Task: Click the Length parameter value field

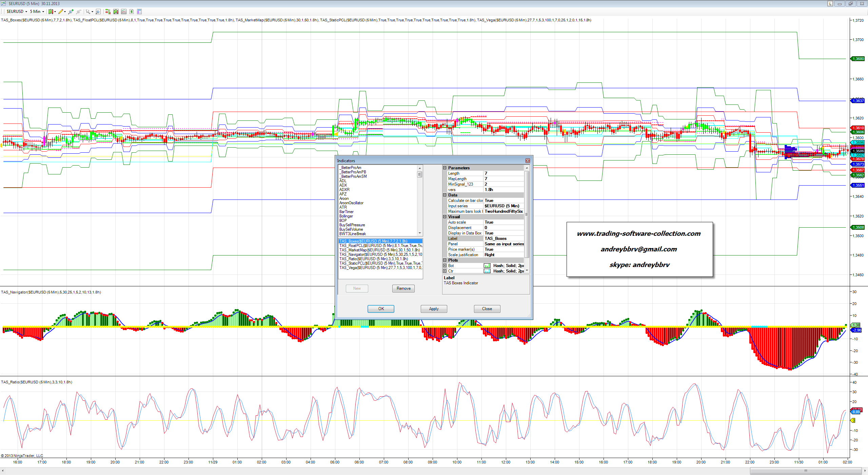Action: 504,173
